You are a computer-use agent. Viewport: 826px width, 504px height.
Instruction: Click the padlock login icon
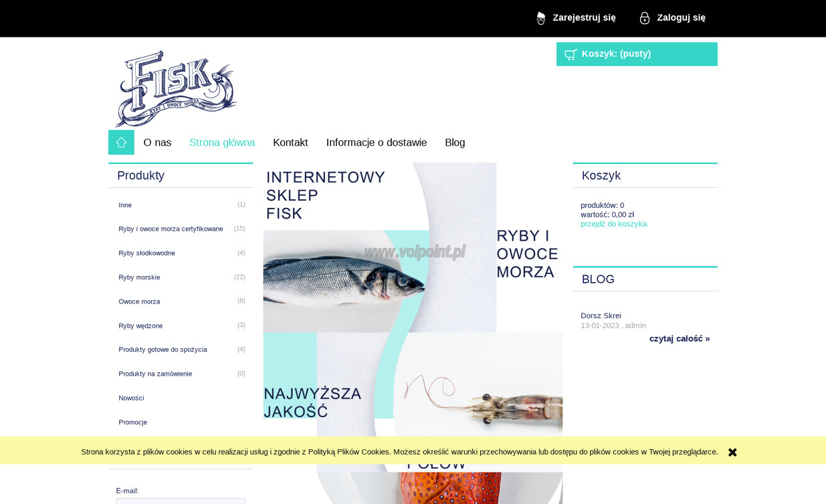[x=645, y=18]
